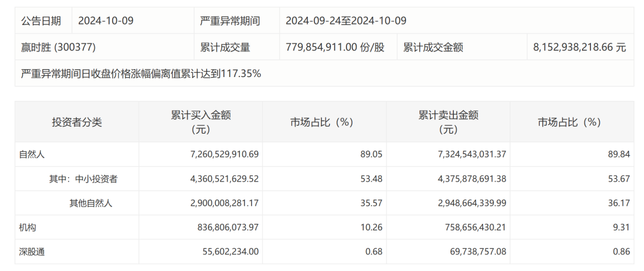Screen dimensions: 644x271
Task: Select the 深股通 row label
Action: 32,252
